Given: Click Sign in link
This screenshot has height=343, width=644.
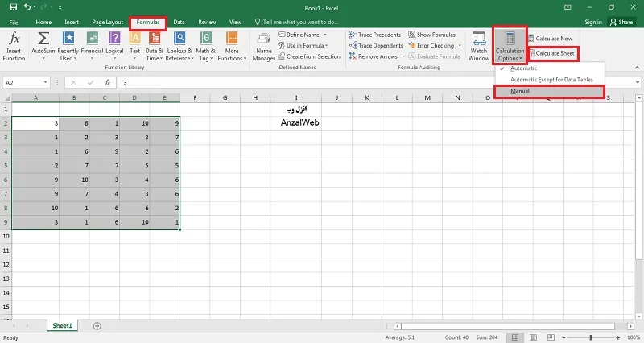Looking at the screenshot, I should (x=593, y=23).
